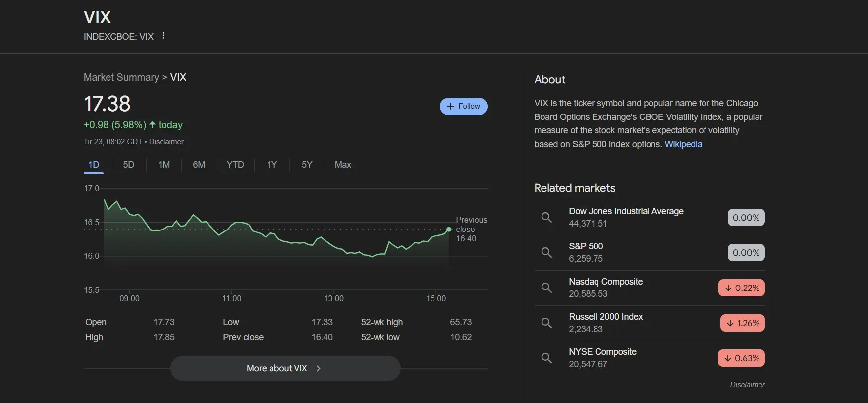
Task: Open the Wikipedia link in About
Action: point(683,144)
